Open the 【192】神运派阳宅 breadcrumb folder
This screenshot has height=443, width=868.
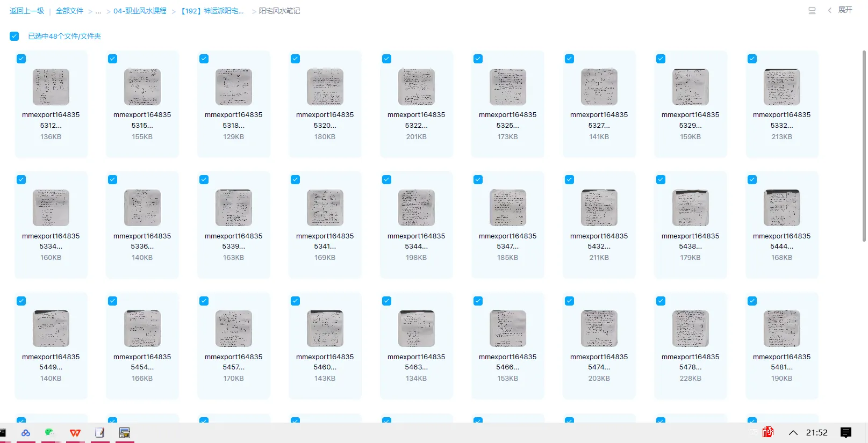click(x=212, y=11)
